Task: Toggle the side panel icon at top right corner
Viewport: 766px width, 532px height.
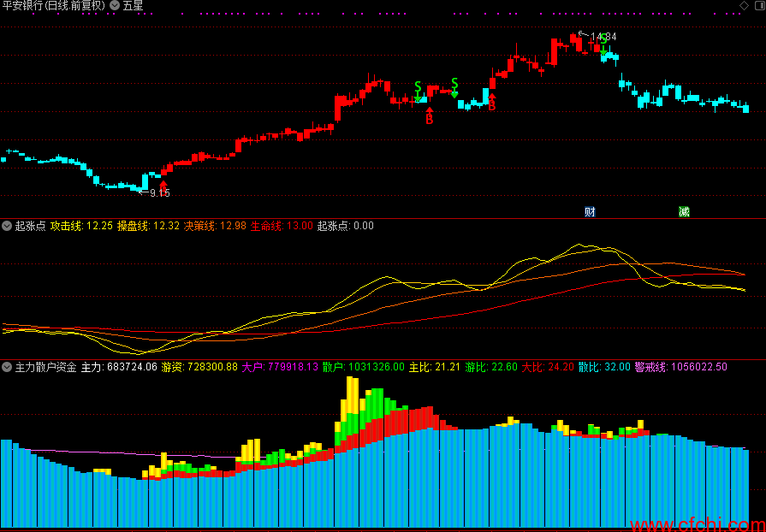Action: [761, 5]
